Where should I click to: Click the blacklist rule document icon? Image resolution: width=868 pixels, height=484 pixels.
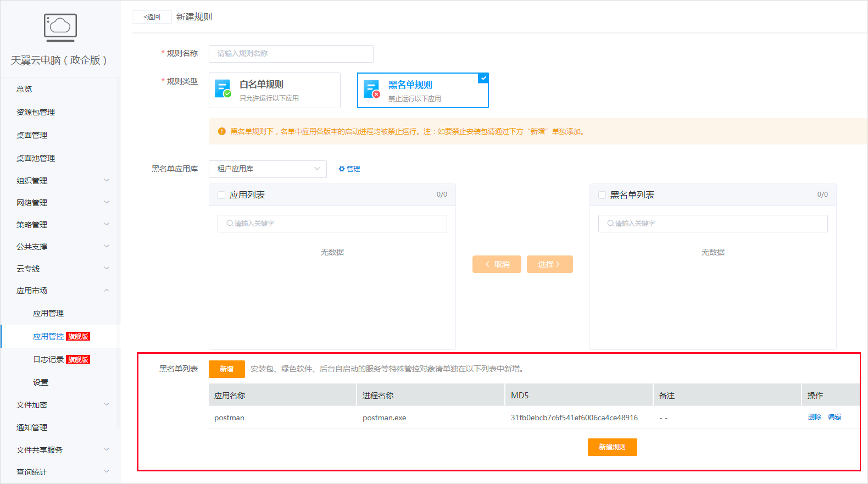coord(371,90)
